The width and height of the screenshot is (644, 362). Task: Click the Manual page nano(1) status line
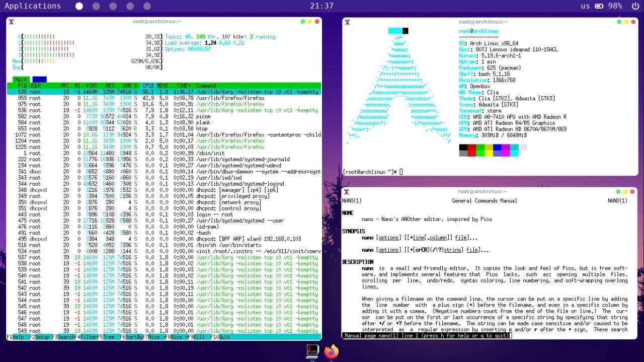(x=426, y=335)
